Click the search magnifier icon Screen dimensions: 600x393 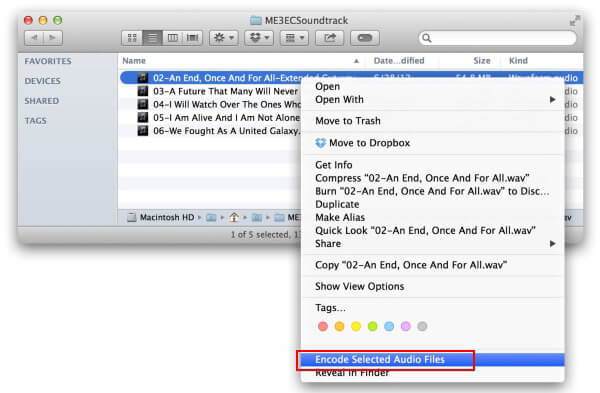[x=427, y=38]
